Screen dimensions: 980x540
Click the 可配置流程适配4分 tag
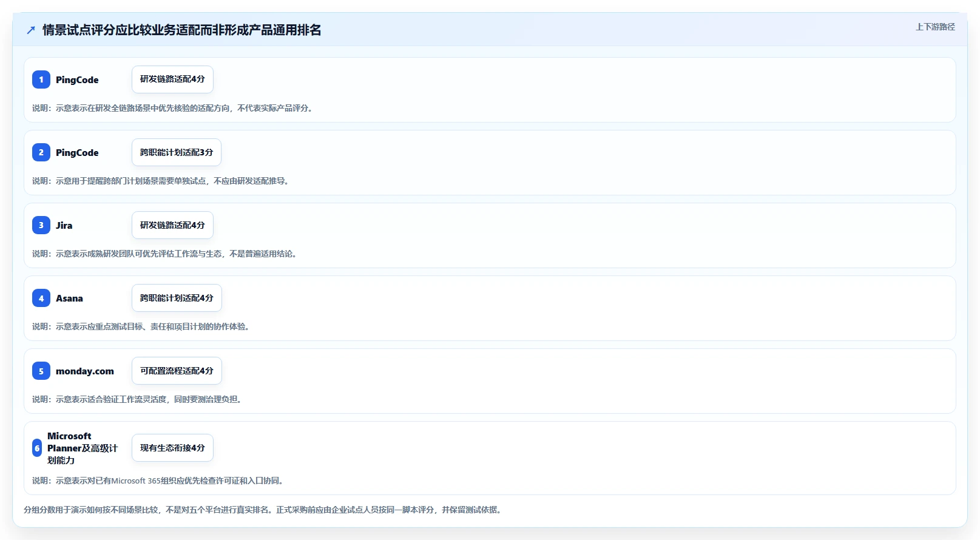point(177,371)
